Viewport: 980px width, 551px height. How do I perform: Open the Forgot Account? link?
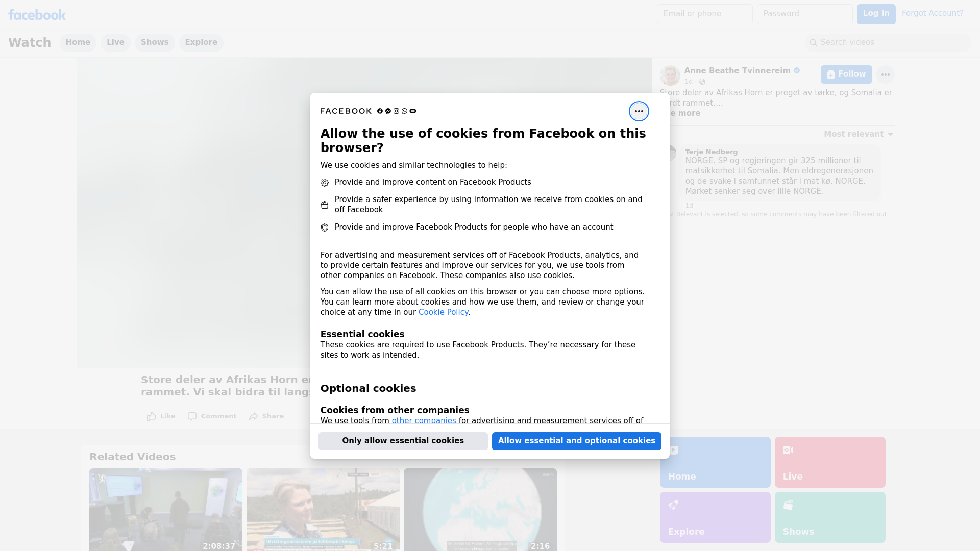click(x=933, y=13)
